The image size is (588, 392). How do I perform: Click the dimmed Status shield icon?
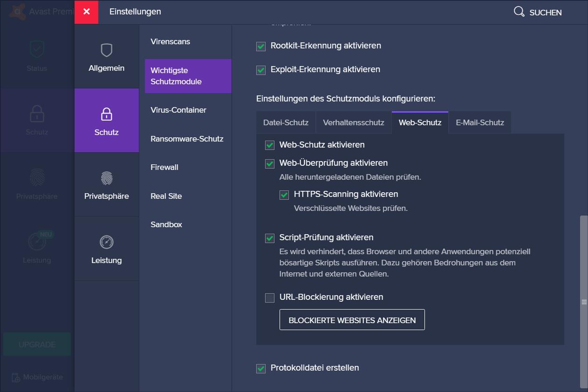[37, 48]
